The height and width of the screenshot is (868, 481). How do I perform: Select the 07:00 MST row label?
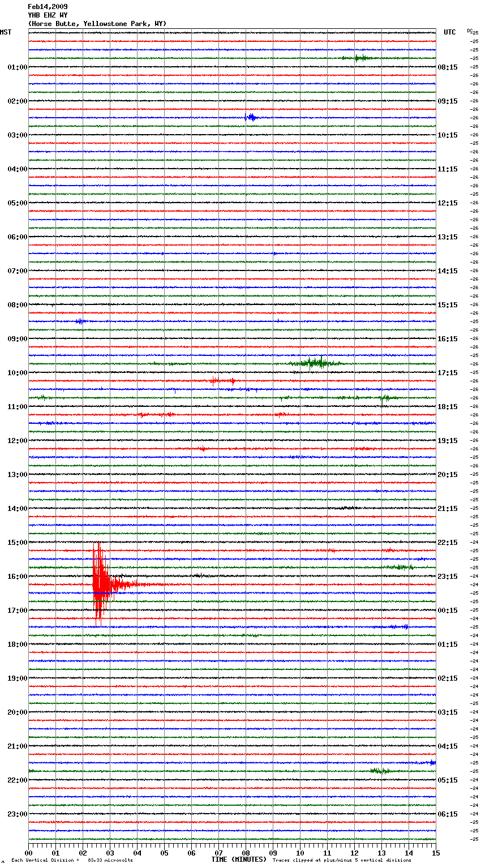(18, 271)
